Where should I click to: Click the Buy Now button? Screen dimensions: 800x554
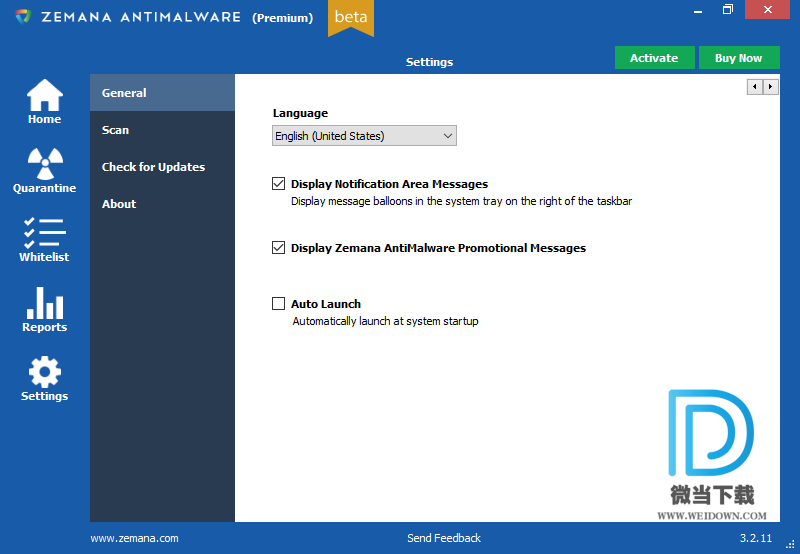pos(739,58)
